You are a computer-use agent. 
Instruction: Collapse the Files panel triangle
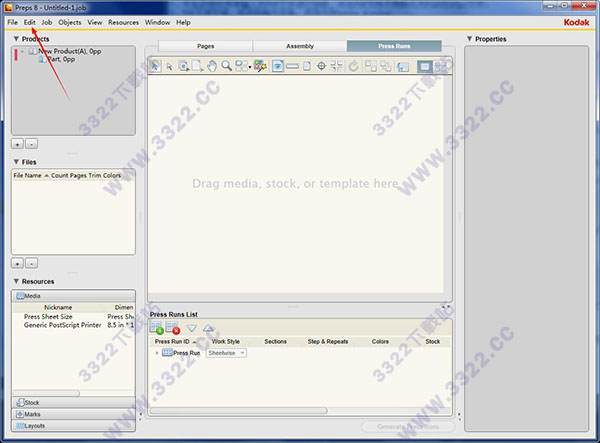[x=16, y=162]
